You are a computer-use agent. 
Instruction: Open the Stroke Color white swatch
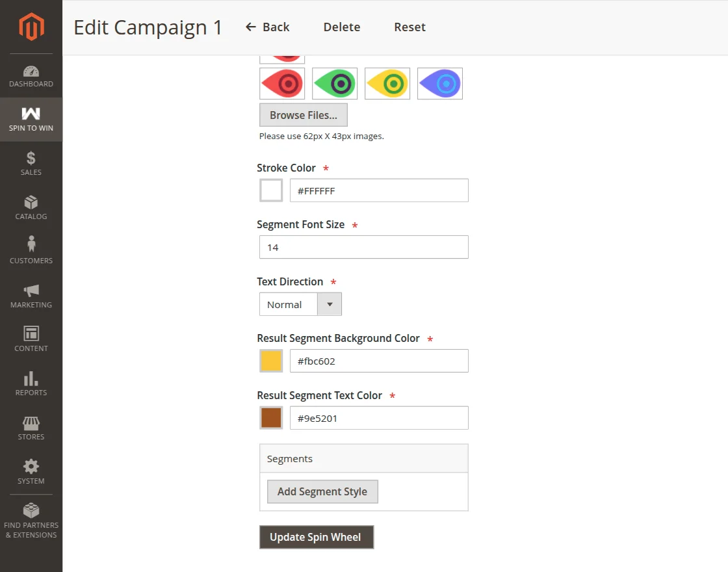(271, 190)
